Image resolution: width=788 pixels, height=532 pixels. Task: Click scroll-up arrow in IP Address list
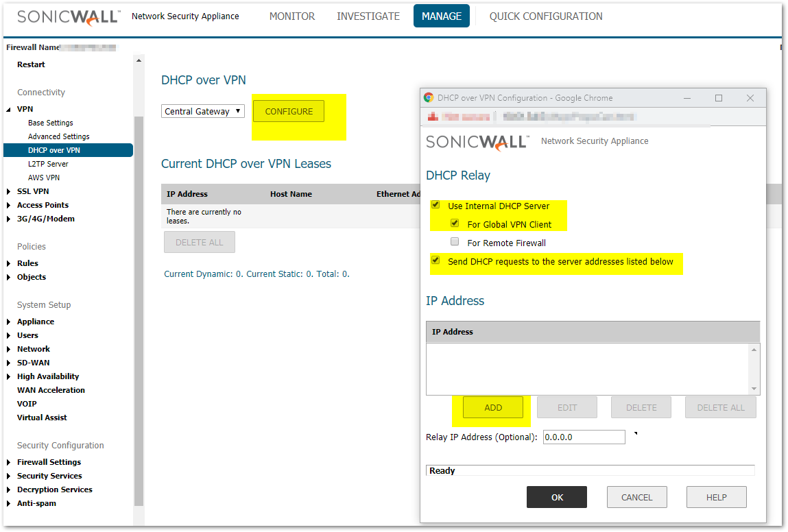pos(754,350)
